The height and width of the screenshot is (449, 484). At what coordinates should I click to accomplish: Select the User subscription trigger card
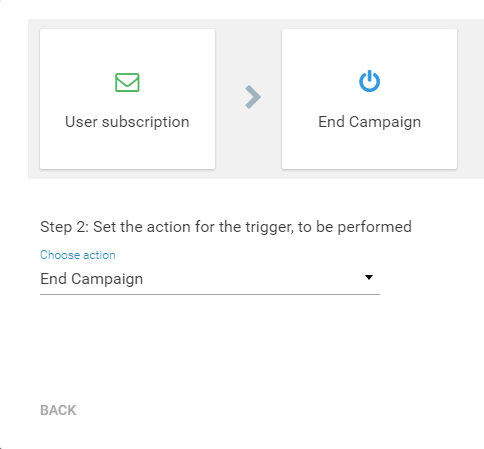127,99
